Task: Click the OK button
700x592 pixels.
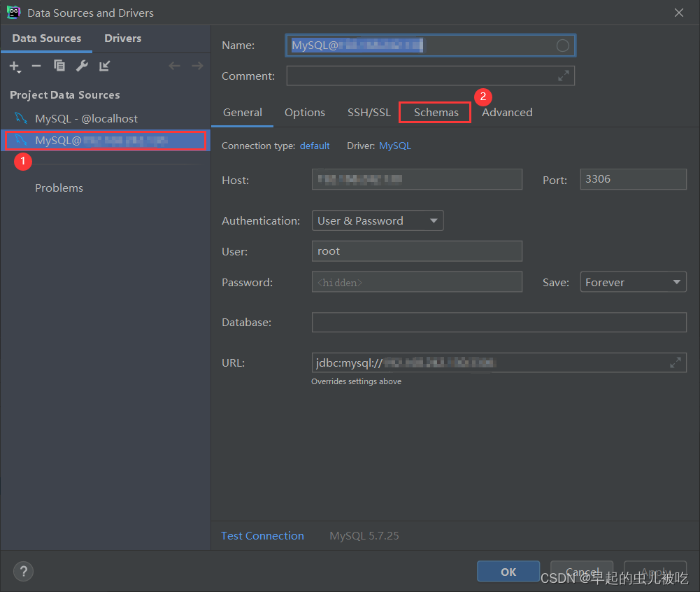Action: (508, 572)
